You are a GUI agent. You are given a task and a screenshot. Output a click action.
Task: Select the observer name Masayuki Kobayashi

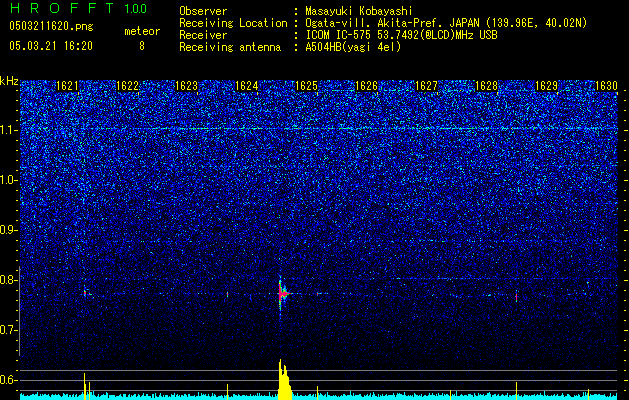[x=359, y=11]
